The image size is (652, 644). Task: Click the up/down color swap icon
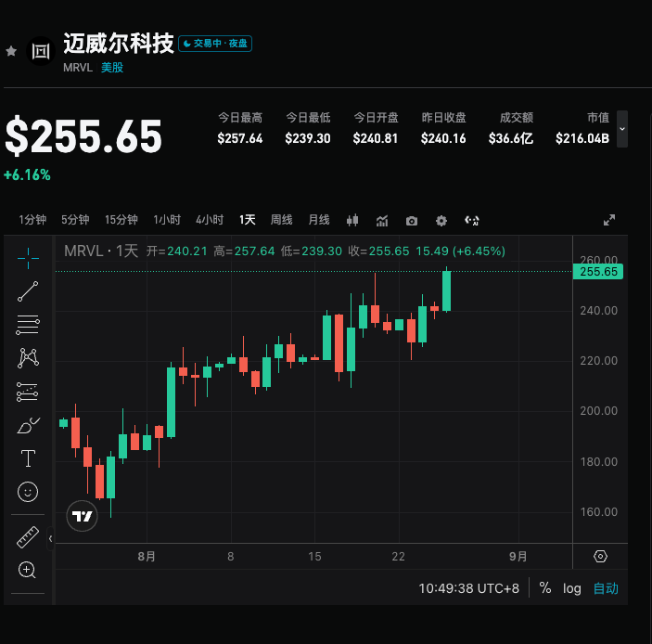pos(471,220)
